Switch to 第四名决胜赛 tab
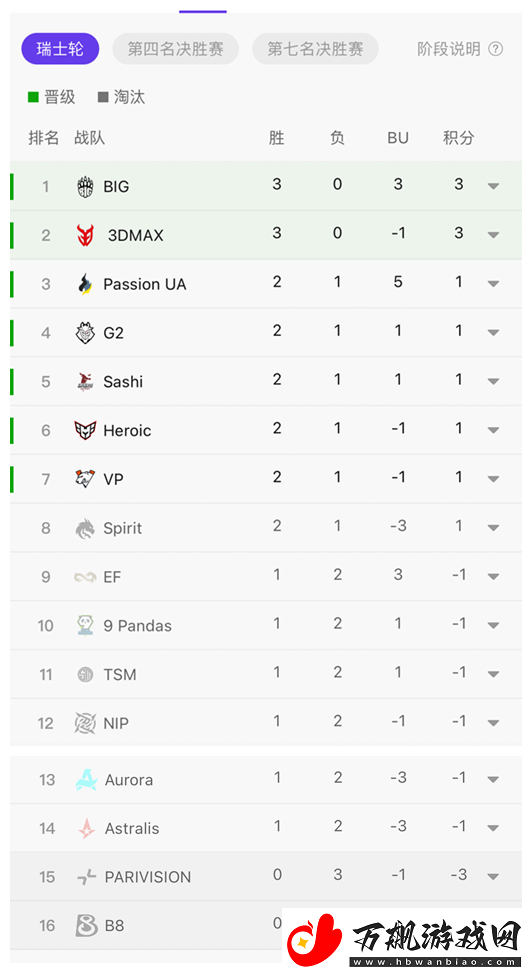The height and width of the screenshot is (973, 532). (176, 49)
